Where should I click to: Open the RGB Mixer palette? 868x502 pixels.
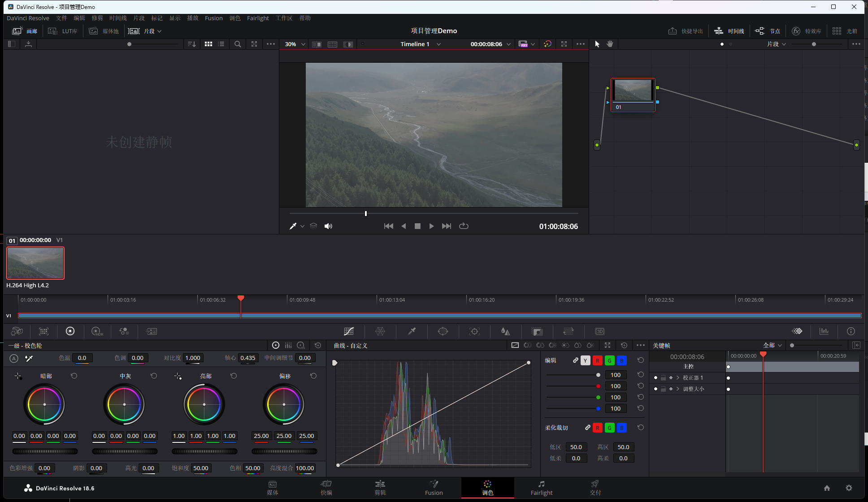(124, 331)
